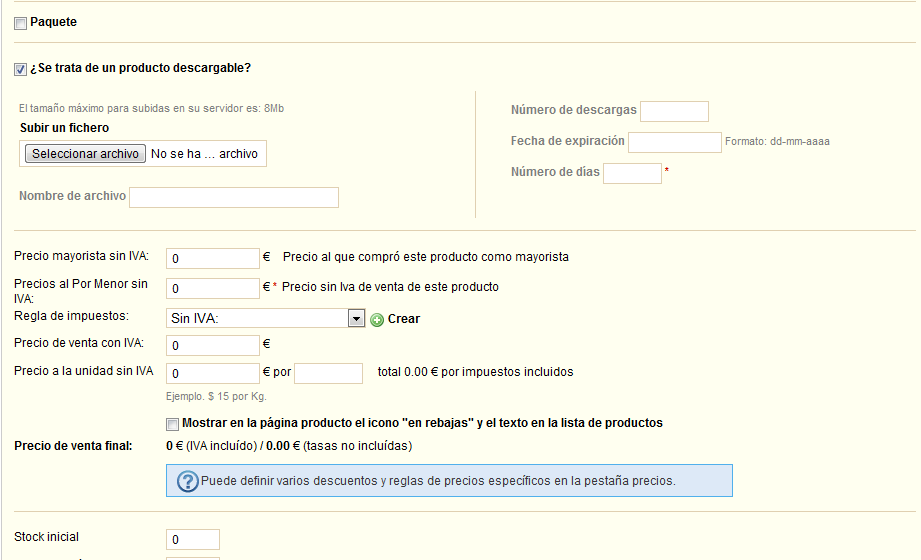Click the 'Regla de impuestos:' label

[x=72, y=316]
